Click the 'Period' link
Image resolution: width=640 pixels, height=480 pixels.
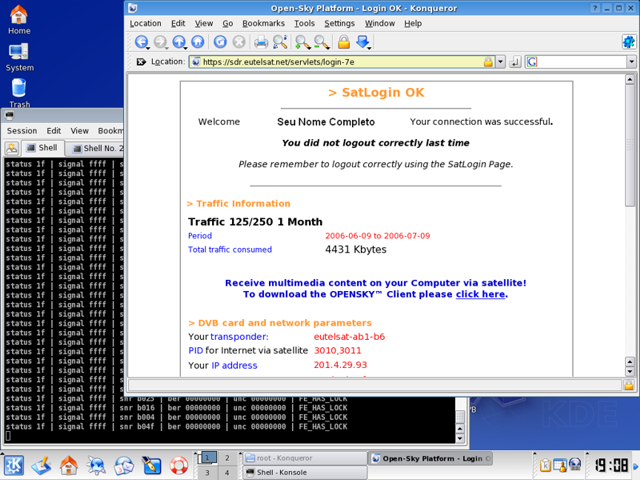[x=200, y=236]
